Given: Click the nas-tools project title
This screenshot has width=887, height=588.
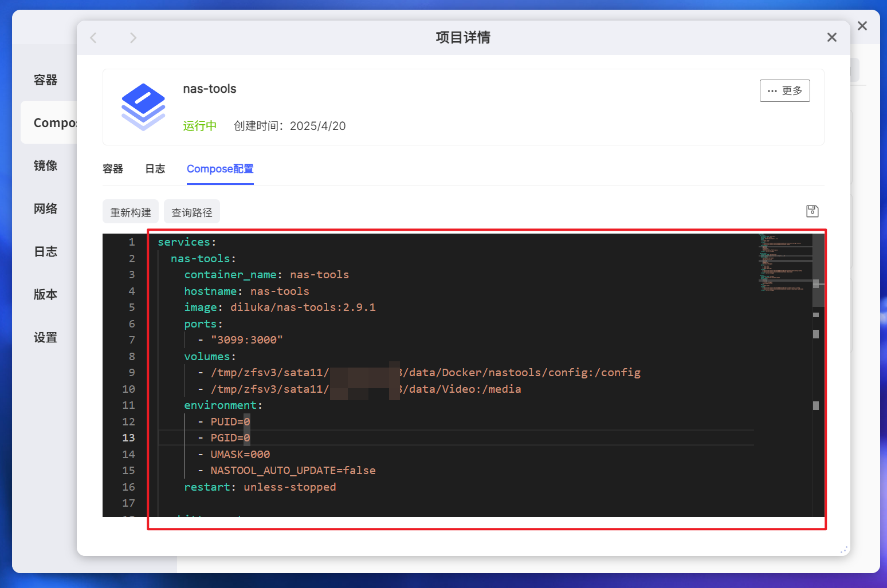Looking at the screenshot, I should 210,89.
